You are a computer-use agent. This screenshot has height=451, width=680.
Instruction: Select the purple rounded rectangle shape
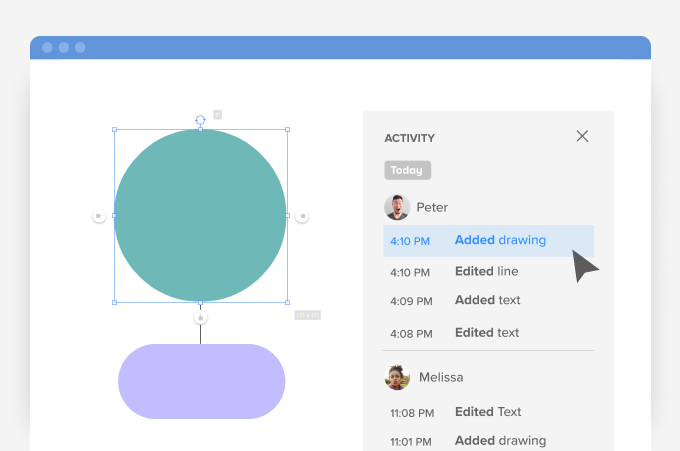pos(201,382)
